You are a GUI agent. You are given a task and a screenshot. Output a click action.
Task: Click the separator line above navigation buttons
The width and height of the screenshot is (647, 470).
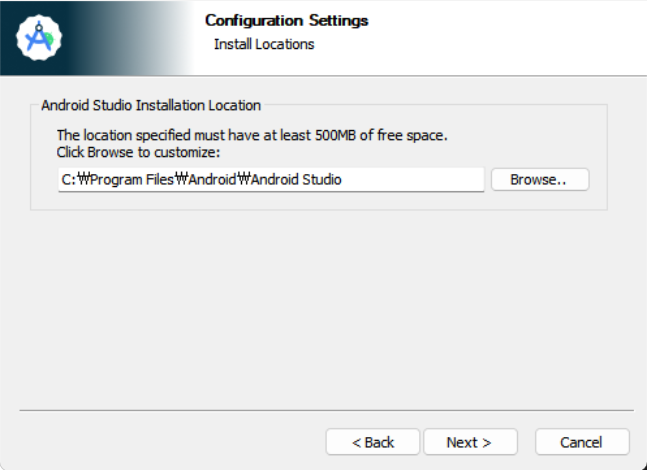pyautogui.click(x=326, y=410)
